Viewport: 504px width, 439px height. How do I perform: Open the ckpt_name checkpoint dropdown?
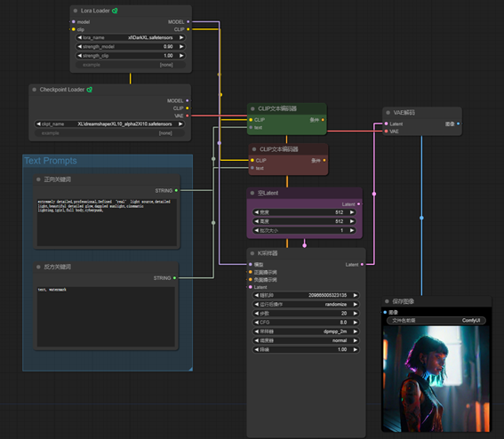109,124
